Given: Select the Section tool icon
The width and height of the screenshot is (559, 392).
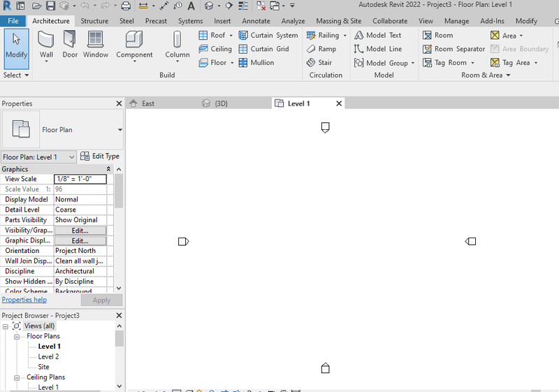Looking at the screenshot, I should pos(229,6).
